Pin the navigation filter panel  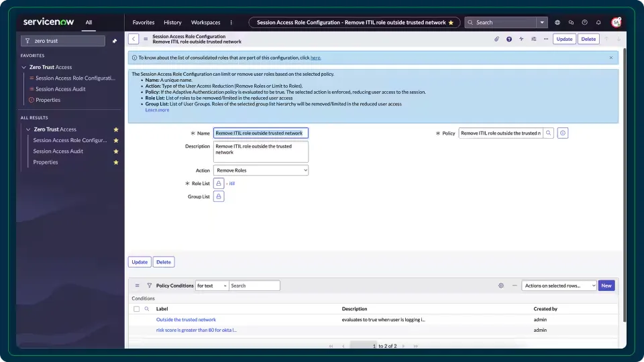[x=115, y=41]
